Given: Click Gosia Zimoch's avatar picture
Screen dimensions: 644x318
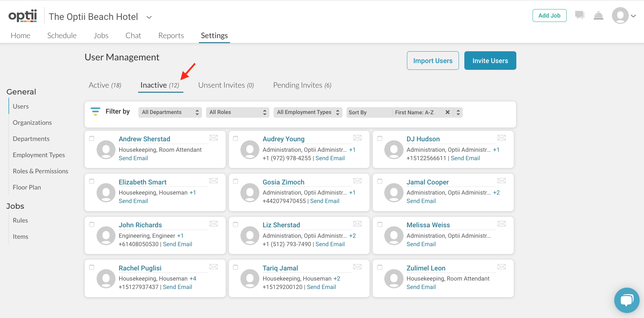Looking at the screenshot, I should [x=250, y=193].
